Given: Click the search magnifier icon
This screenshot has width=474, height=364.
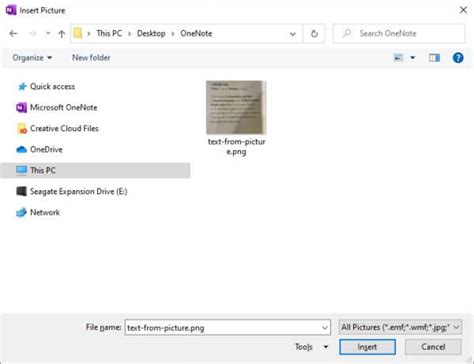Looking at the screenshot, I should click(347, 33).
